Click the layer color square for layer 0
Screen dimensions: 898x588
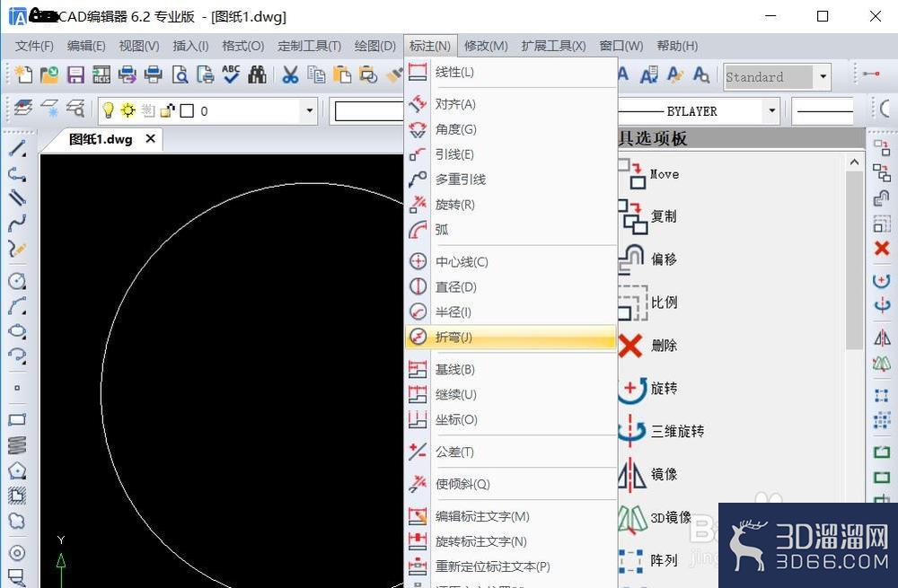pos(187,111)
